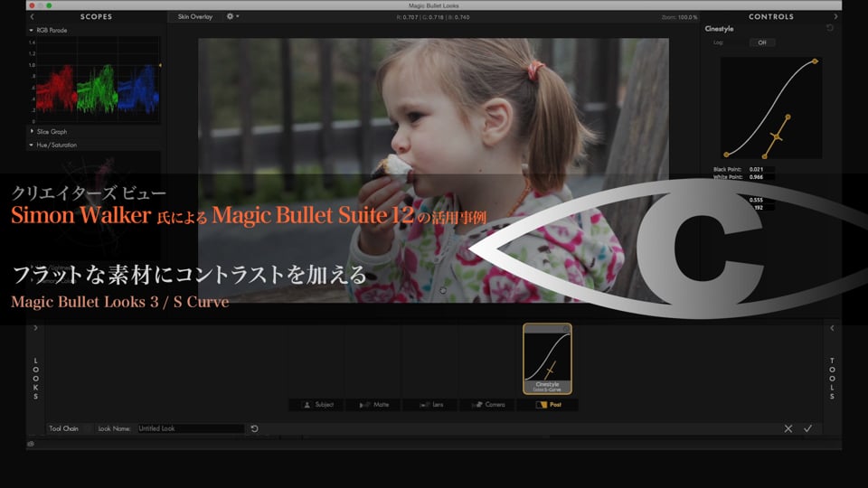Toggle the Skin Overlay button
Screen dimensions: 868x488
(x=195, y=17)
